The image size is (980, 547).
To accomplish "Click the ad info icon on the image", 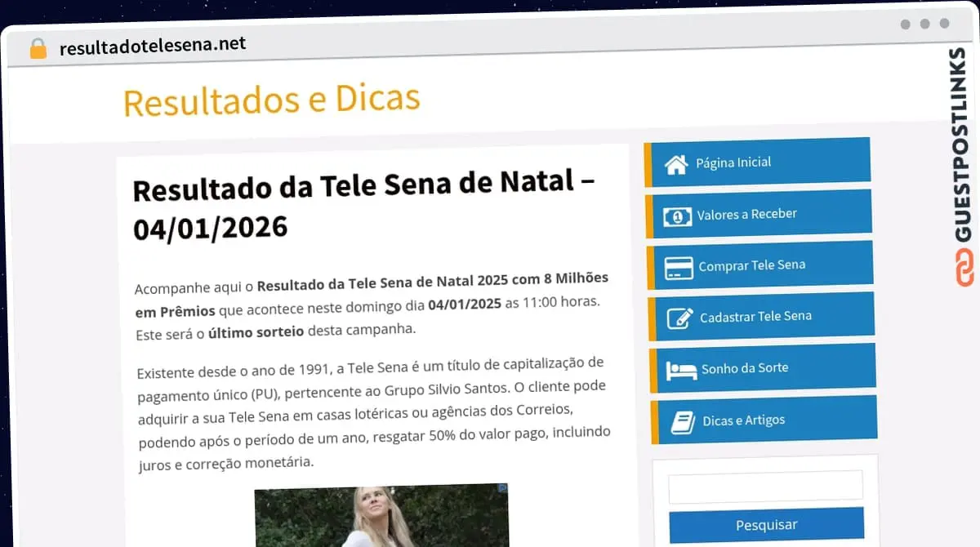I will pos(502,487).
